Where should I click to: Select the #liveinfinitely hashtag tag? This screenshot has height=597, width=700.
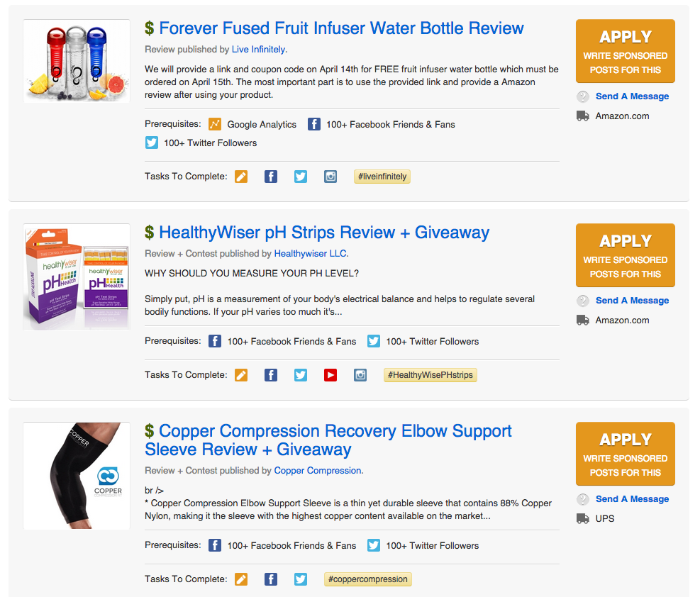click(x=382, y=177)
